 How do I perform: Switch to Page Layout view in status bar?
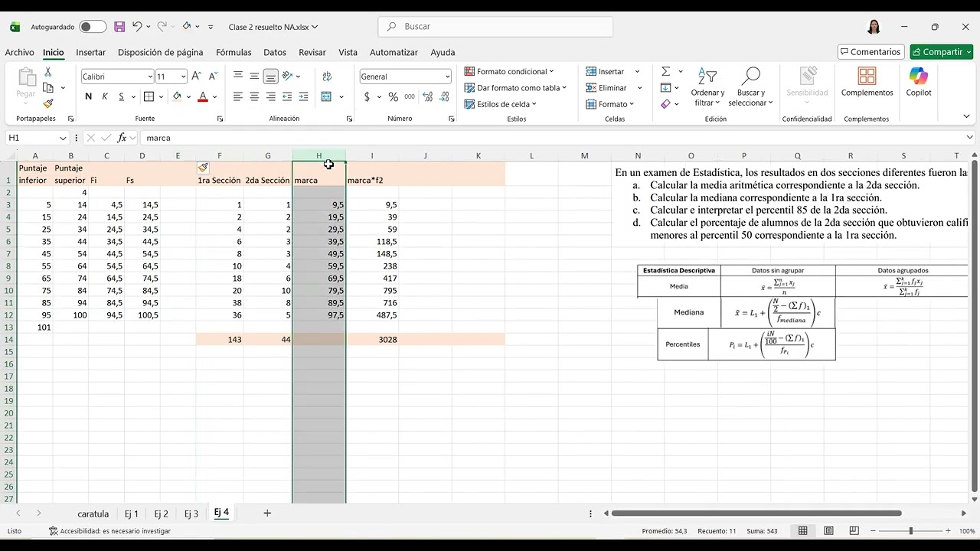click(x=828, y=531)
